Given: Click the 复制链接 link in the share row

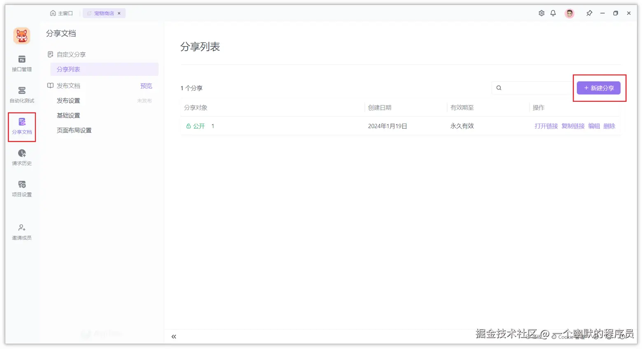Looking at the screenshot, I should (x=572, y=126).
